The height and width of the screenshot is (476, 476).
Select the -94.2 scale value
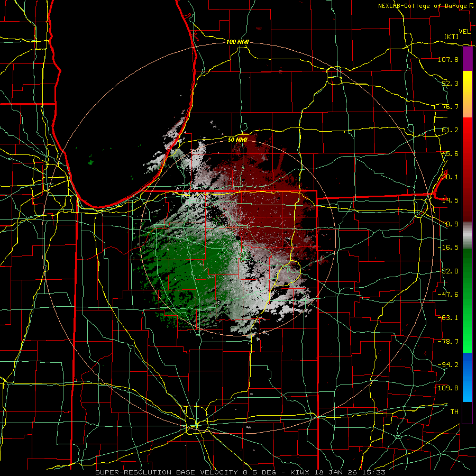pyautogui.click(x=448, y=365)
